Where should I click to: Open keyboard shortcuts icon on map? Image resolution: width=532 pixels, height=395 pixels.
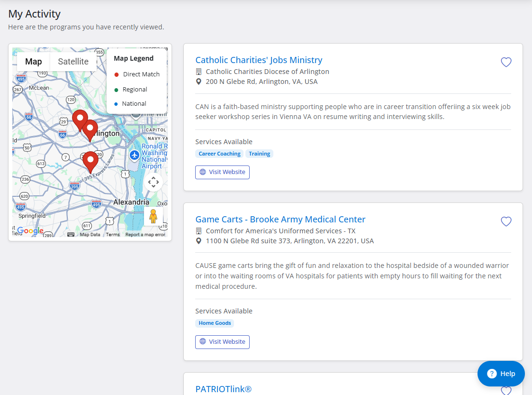point(71,234)
